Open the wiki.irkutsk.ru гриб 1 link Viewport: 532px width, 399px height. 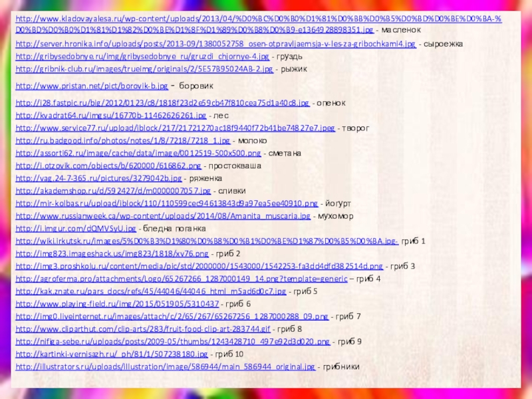tap(207, 241)
